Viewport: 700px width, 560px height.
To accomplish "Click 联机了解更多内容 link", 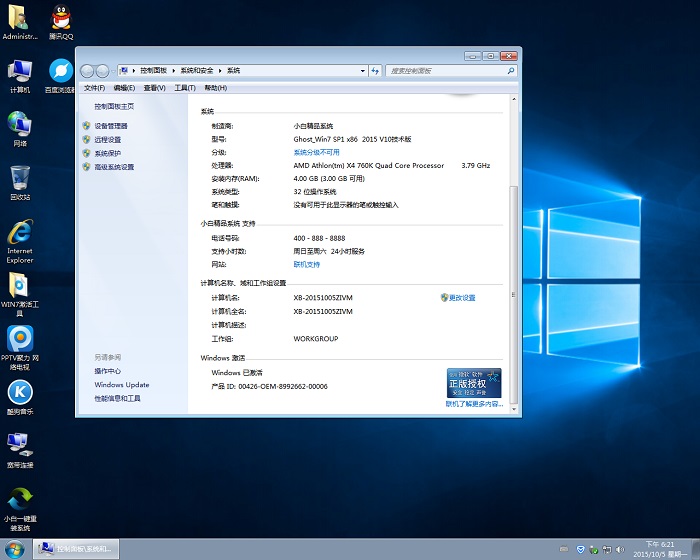I will click(474, 404).
